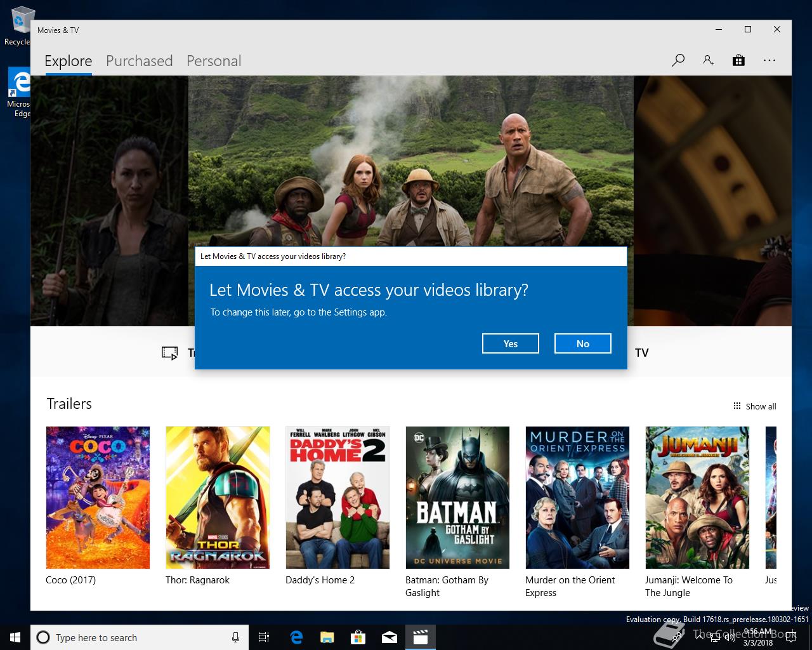
Task: Switch to the Personal tab
Action: [214, 61]
